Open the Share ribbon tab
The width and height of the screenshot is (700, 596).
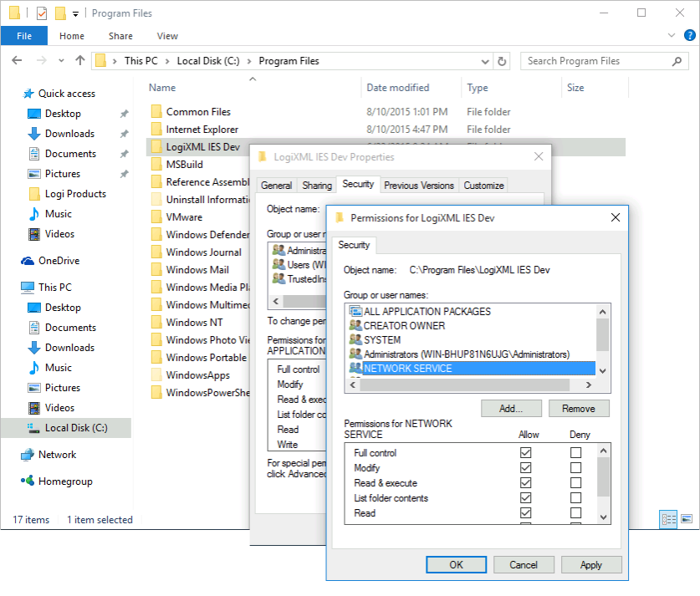[120, 36]
